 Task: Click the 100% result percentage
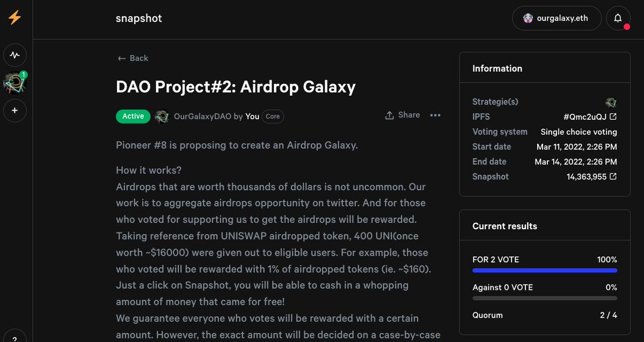(x=607, y=259)
